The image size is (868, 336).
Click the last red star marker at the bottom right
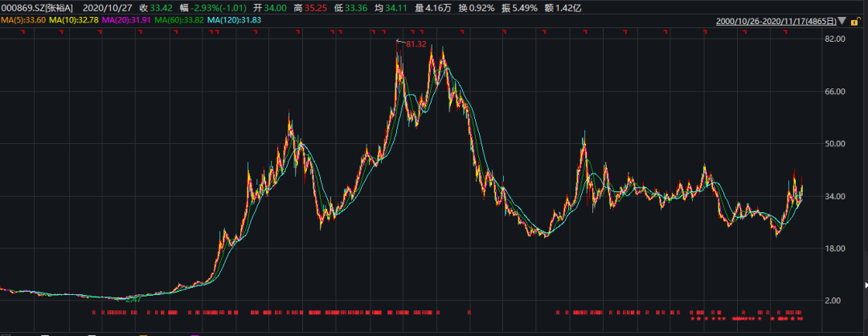[x=801, y=319]
